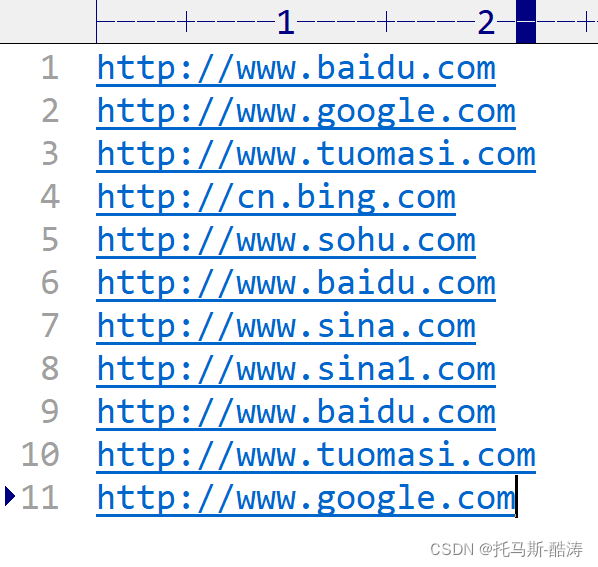Open the baidu.com link on line 9
This screenshot has height=567, width=598.
[x=296, y=413]
